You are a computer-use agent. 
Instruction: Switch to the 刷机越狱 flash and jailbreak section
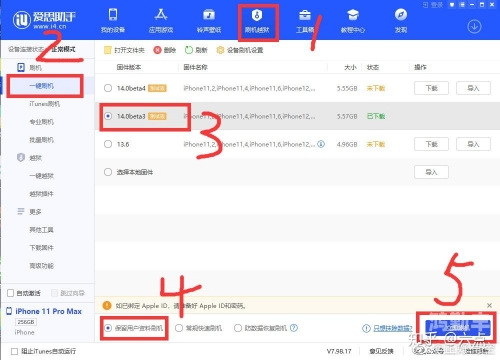click(257, 21)
